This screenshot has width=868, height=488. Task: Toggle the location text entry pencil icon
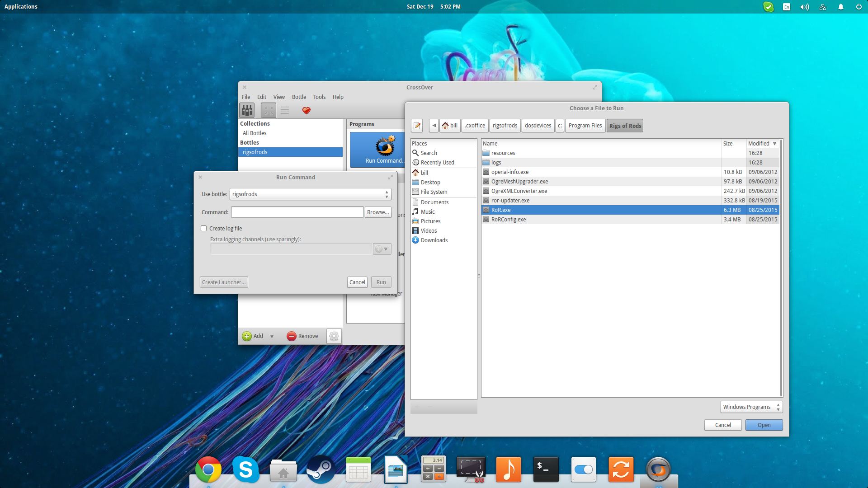(x=417, y=126)
